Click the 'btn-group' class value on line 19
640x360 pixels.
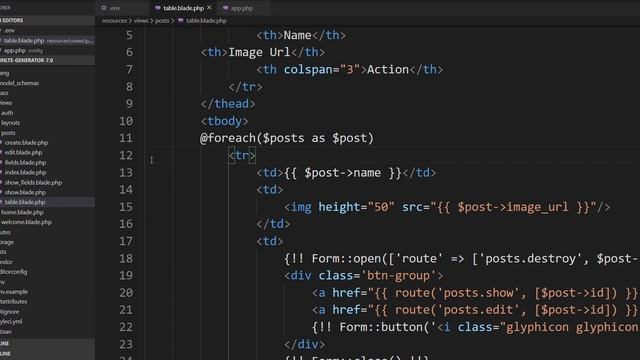(399, 276)
